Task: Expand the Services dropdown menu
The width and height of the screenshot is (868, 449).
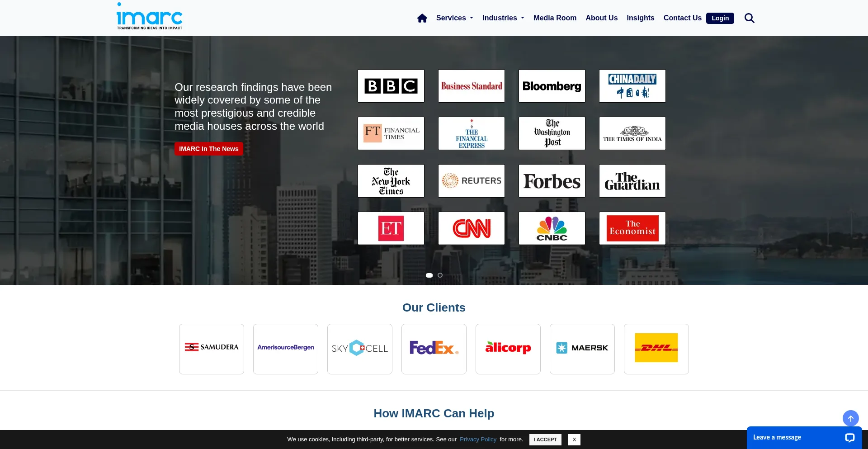Action: (x=455, y=18)
